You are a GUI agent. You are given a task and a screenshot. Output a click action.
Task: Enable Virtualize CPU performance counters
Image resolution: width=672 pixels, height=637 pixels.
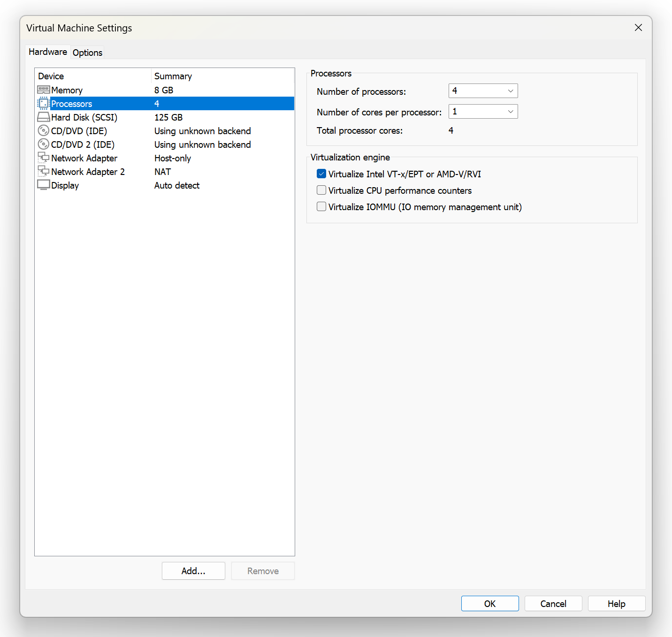coord(321,190)
